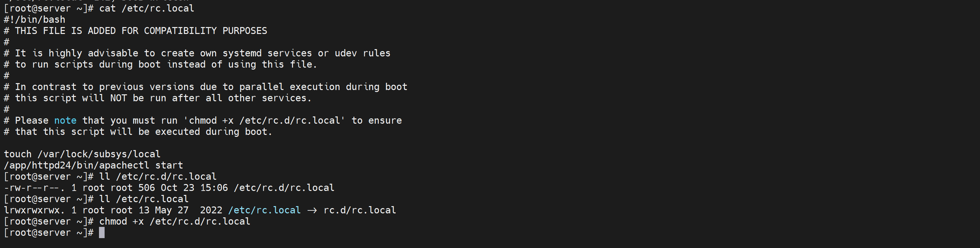Click the cyan /etc/rc.local symlink name
Screen dimensions: 980x248
tap(264, 210)
